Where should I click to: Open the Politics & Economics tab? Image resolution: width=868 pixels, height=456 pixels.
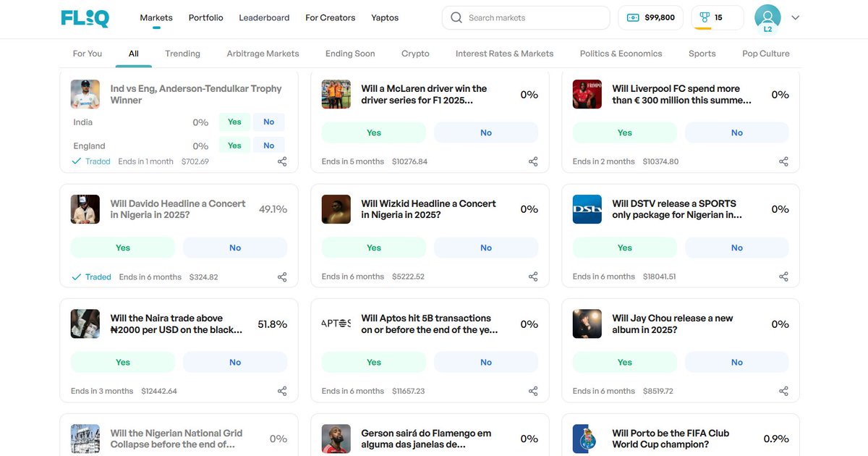pyautogui.click(x=621, y=54)
